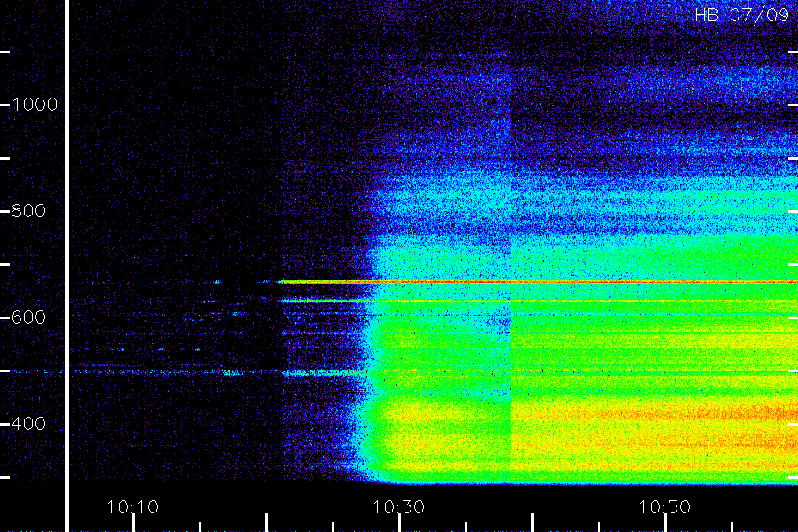Click the 1000 frequency axis label
Image resolution: width=798 pixels, height=532 pixels.
point(35,105)
